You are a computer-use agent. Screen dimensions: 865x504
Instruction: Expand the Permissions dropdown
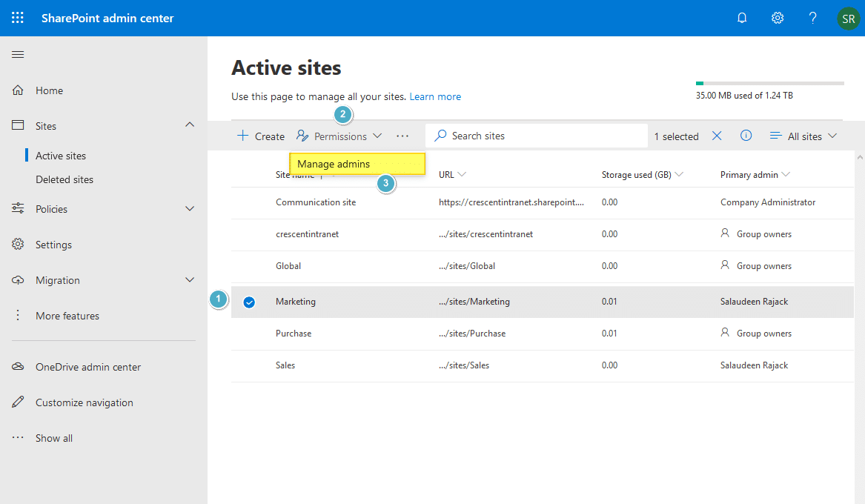(378, 136)
